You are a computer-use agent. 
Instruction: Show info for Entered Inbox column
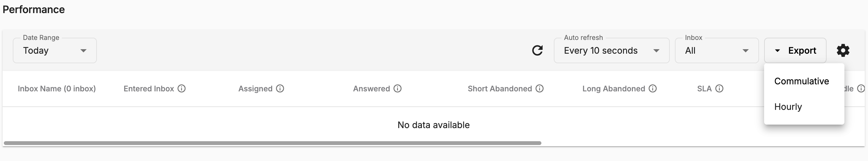coord(182,88)
